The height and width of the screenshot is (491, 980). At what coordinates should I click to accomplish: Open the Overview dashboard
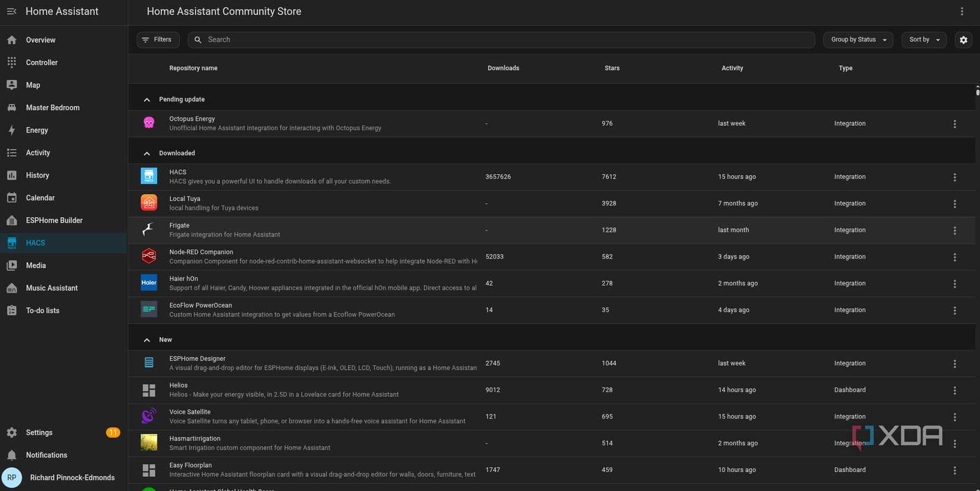[63, 40]
